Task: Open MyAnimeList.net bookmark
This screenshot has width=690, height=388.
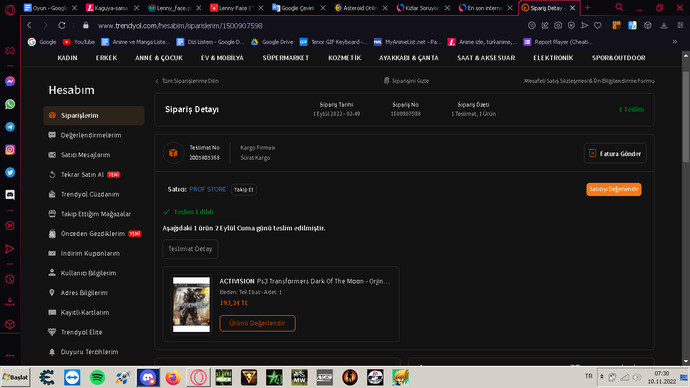Action: point(407,42)
